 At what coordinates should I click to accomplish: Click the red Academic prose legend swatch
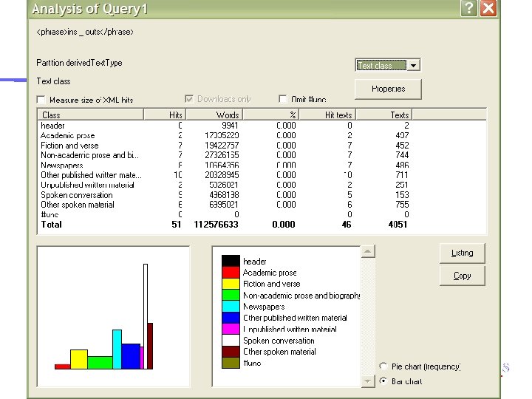pos(231,273)
